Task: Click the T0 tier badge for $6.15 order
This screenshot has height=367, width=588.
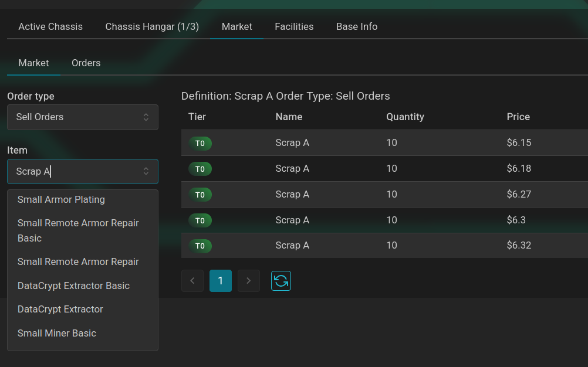Action: pos(200,144)
